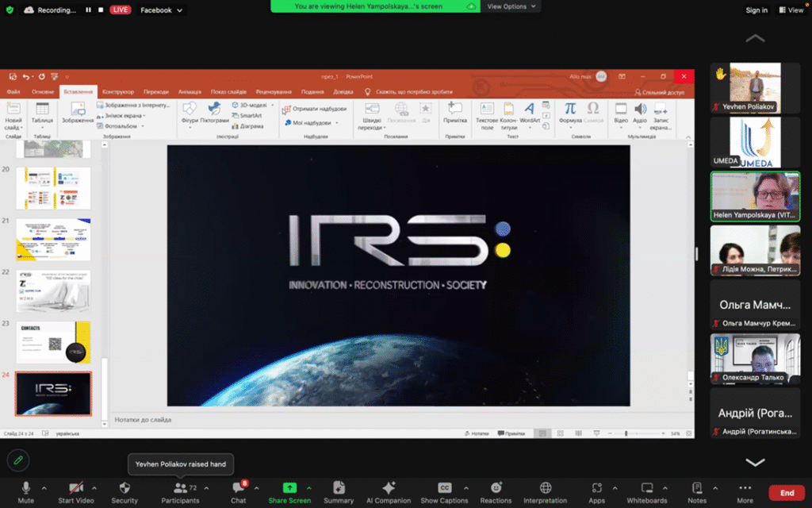This screenshot has height=508, width=812.
Task: Insert Аудіо media
Action: (640, 113)
